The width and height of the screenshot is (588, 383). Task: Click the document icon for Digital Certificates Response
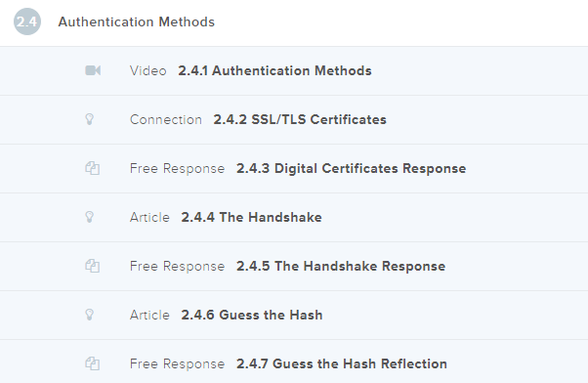tap(92, 168)
